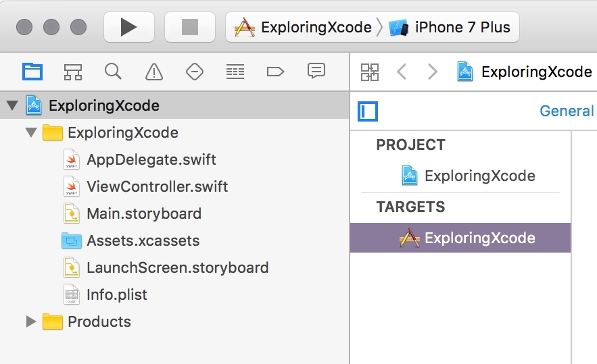Open the related items grid icon
Image resolution: width=597 pixels, height=364 pixels.
click(x=370, y=72)
